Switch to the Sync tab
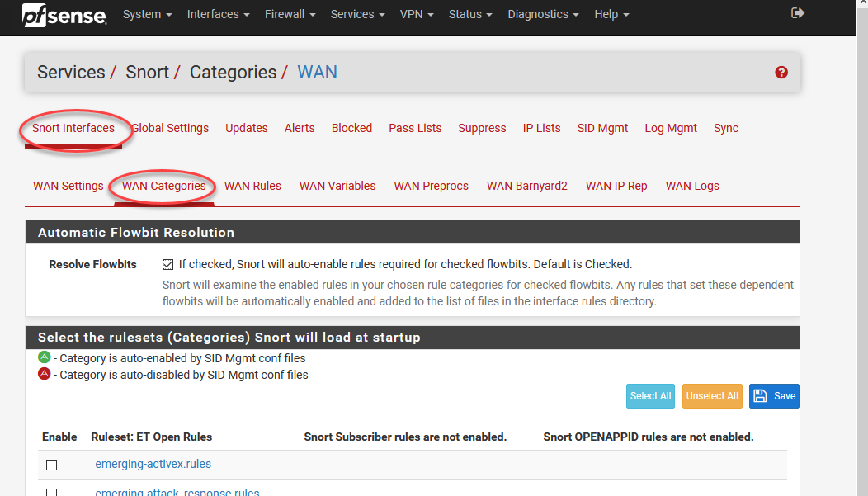 point(726,129)
